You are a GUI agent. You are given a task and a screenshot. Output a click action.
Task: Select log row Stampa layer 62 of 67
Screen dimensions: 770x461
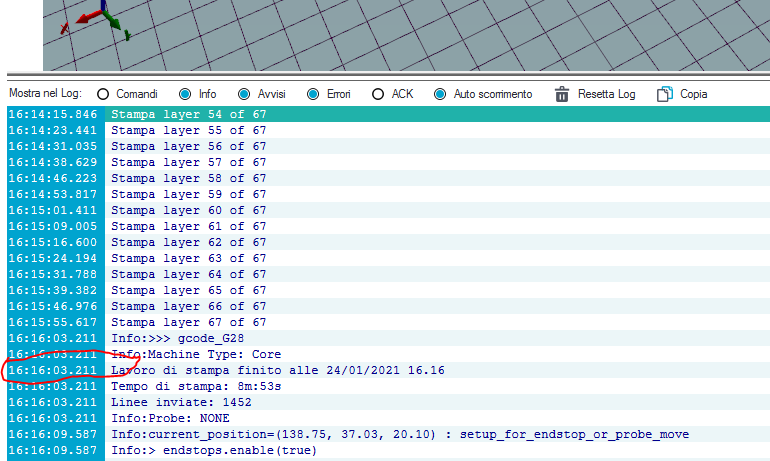click(388, 242)
